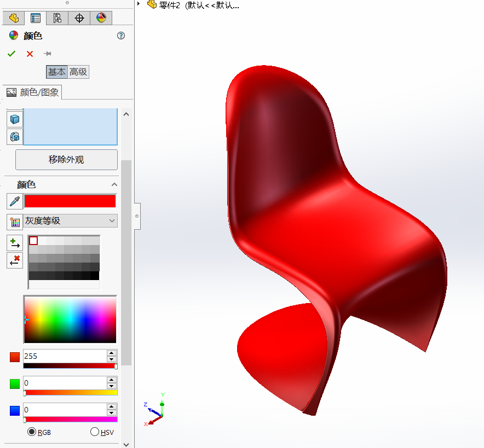484x448 pixels.
Task: Click the green checkmark to accept color
Action: point(11,54)
